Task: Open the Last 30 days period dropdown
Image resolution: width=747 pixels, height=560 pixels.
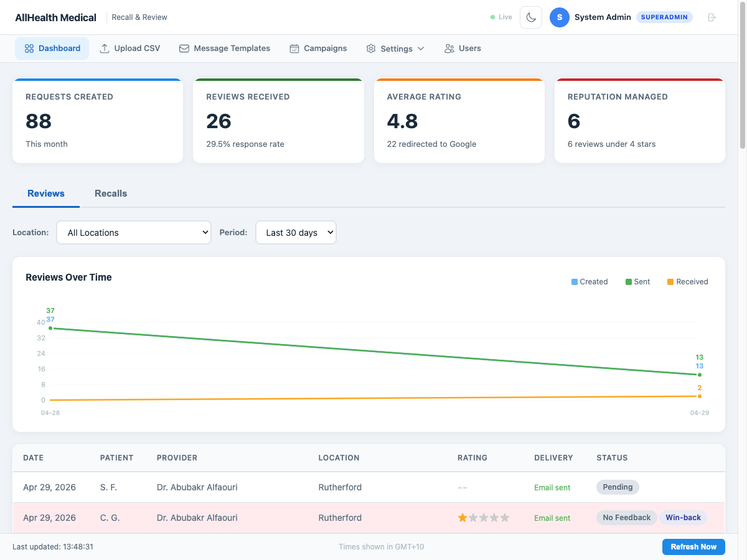Action: [296, 232]
